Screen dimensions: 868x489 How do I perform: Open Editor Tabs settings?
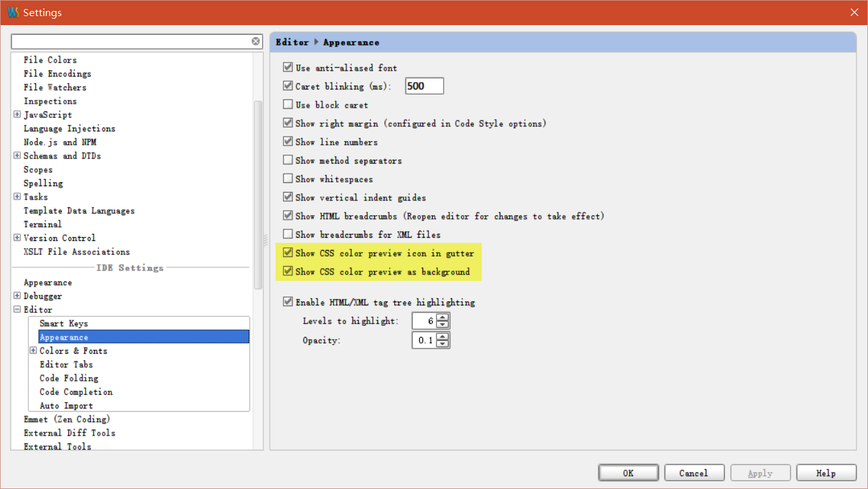click(66, 364)
